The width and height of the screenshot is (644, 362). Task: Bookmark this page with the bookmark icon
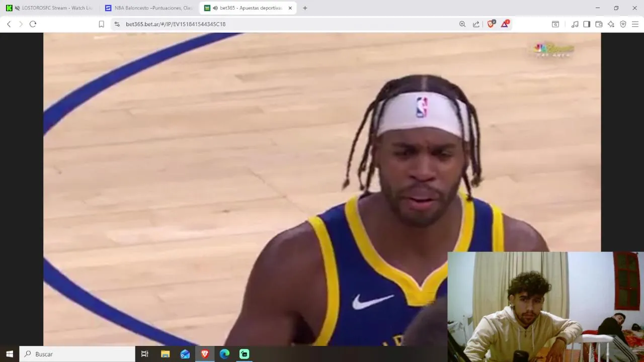[102, 24]
